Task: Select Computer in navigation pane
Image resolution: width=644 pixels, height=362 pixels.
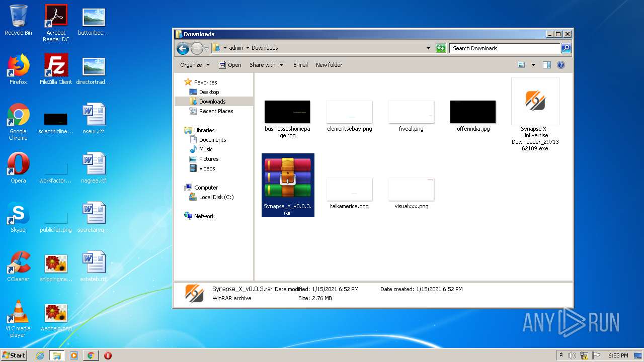Action: tap(201, 188)
